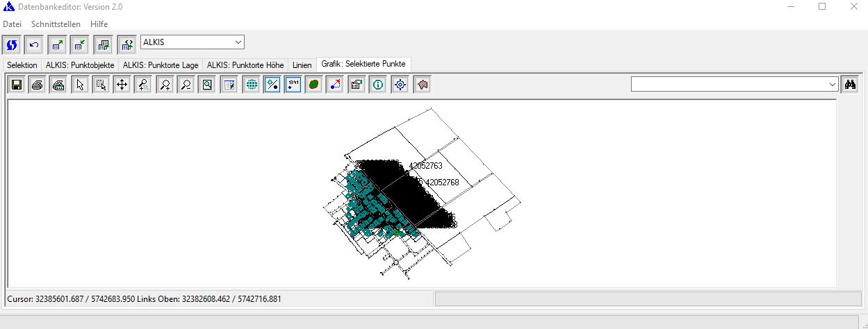Switch to the Linien tab
This screenshot has height=329, width=868.
point(302,65)
